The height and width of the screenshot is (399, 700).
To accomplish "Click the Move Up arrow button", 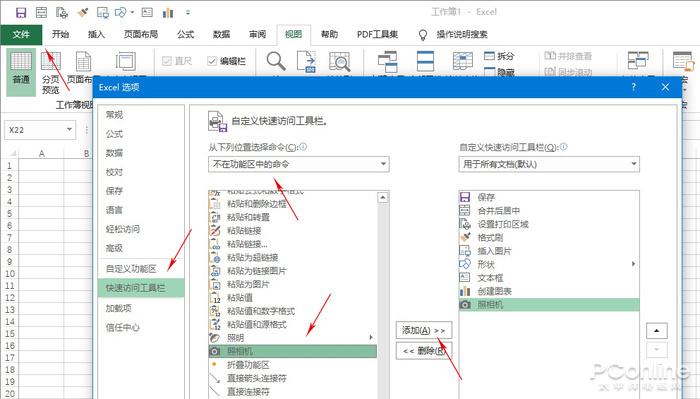I will point(657,331).
